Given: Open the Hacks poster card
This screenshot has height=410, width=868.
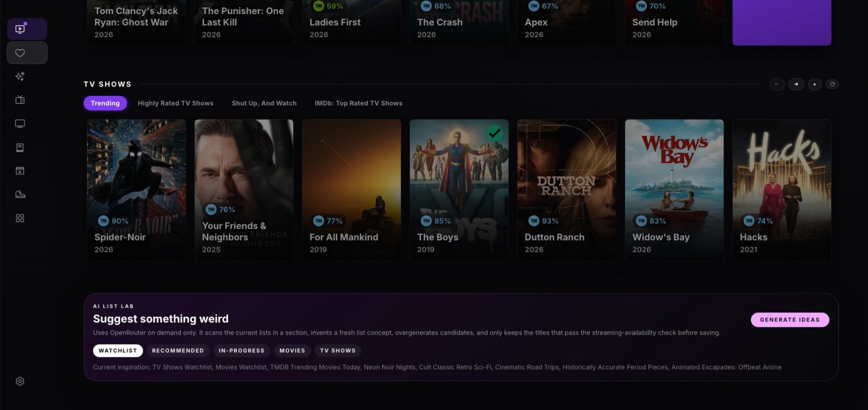Looking at the screenshot, I should click(x=782, y=190).
